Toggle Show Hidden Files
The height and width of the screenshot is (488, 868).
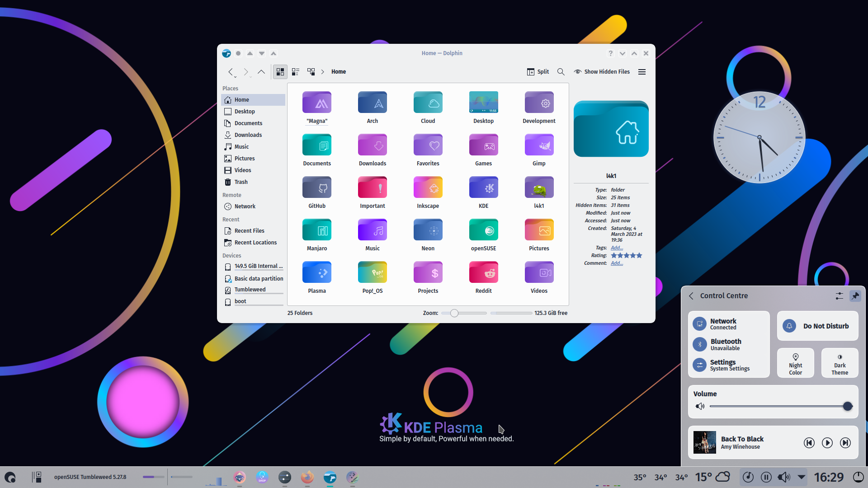602,72
